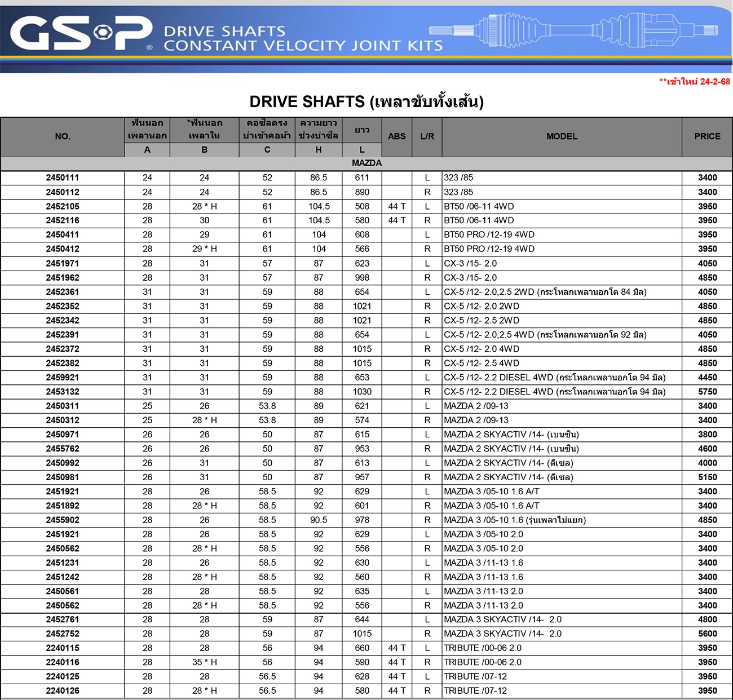
Task: Select model text 'CX-5 /12- 2.5 4WD'
Action: 482,364
